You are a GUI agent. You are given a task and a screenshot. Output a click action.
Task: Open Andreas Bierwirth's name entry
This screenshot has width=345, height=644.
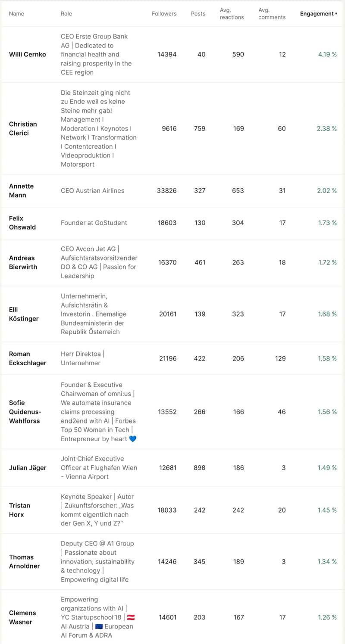point(23,262)
